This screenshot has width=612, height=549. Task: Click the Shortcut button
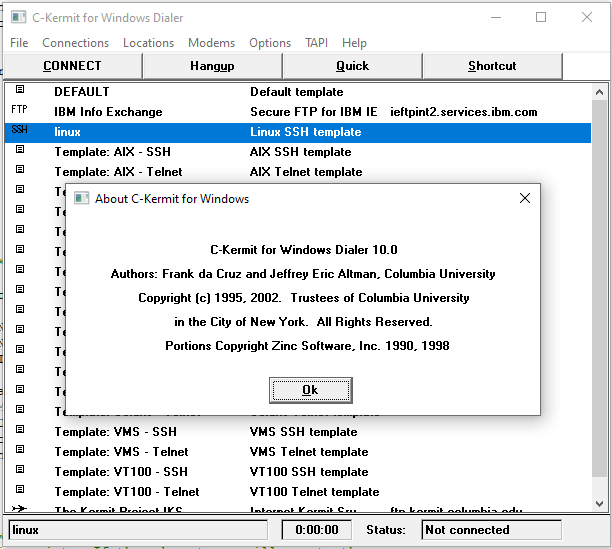492,66
